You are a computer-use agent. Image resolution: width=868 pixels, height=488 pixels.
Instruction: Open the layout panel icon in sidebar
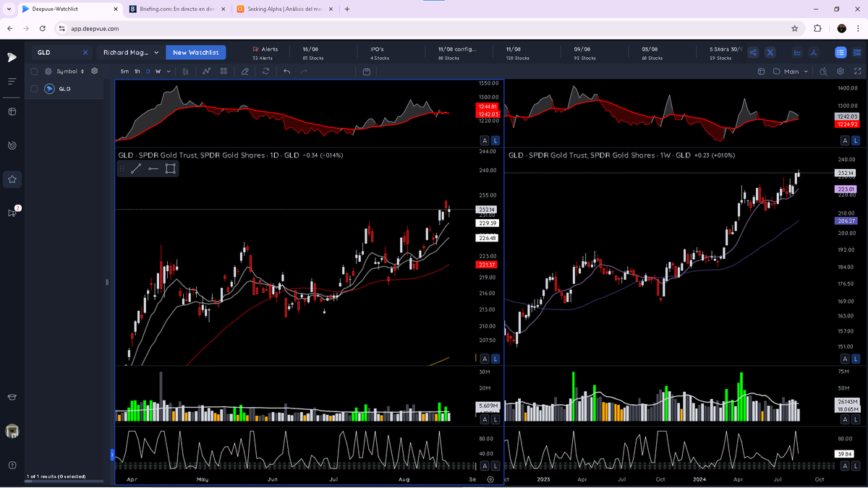(12, 111)
